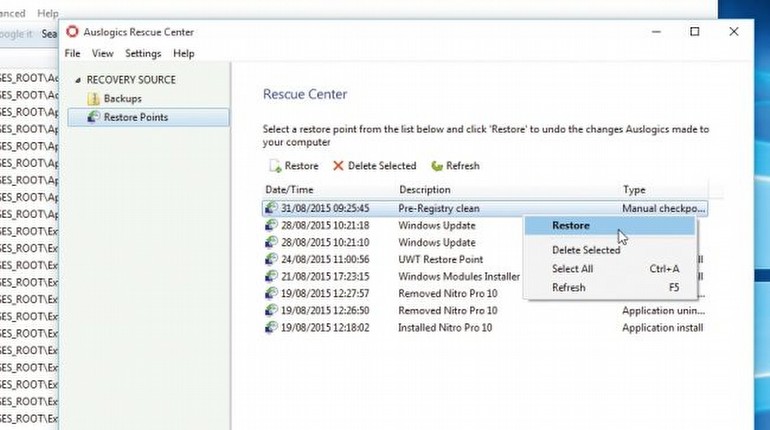Select the Installed Nitro Pro 10 restore point
The width and height of the screenshot is (770, 430).
(447, 327)
